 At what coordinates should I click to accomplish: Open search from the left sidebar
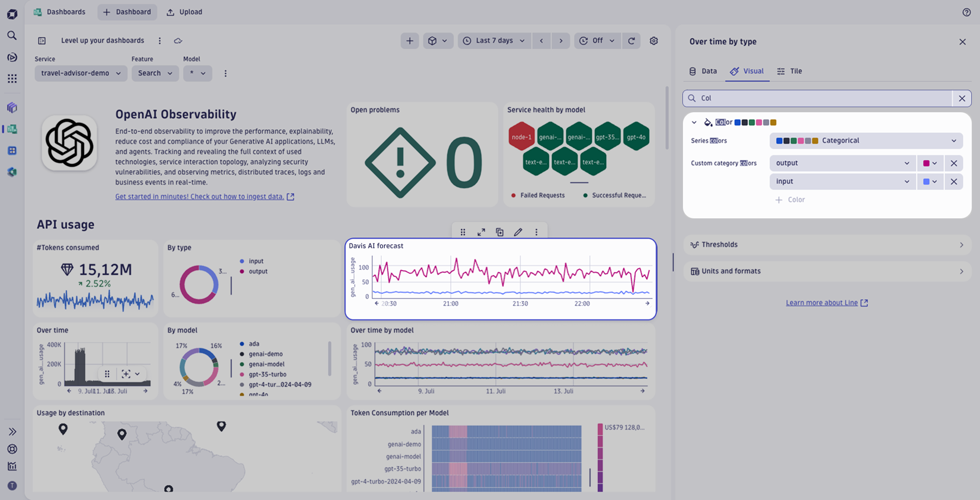[x=12, y=35]
